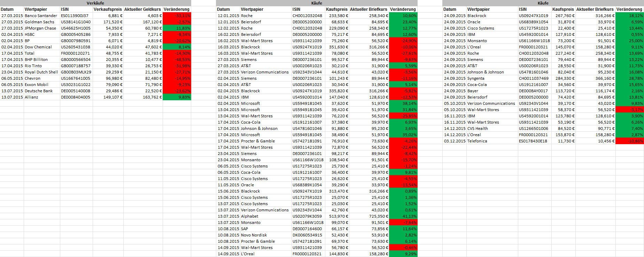Select the '149,107 €' sale price cell
644x257 pixels.
[108, 97]
